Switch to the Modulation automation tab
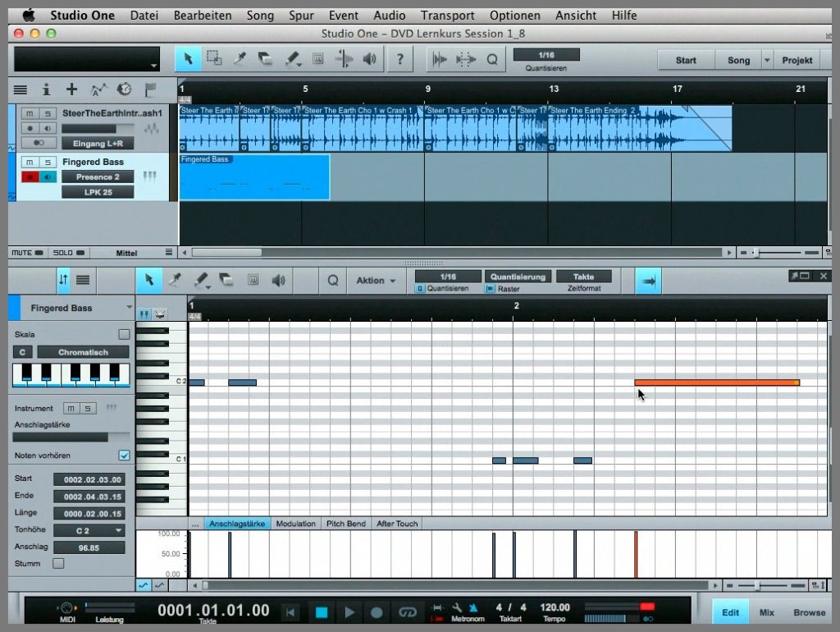The height and width of the screenshot is (632, 840). 295,524
